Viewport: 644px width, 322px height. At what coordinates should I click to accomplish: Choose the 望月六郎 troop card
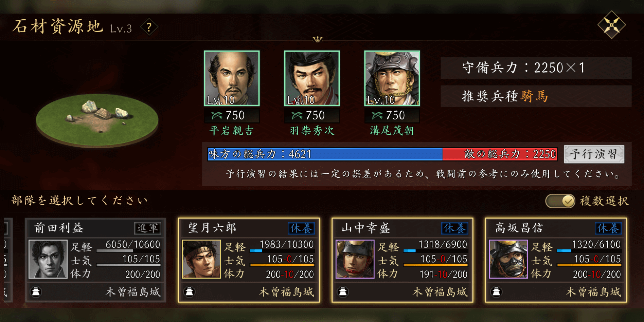point(249,260)
